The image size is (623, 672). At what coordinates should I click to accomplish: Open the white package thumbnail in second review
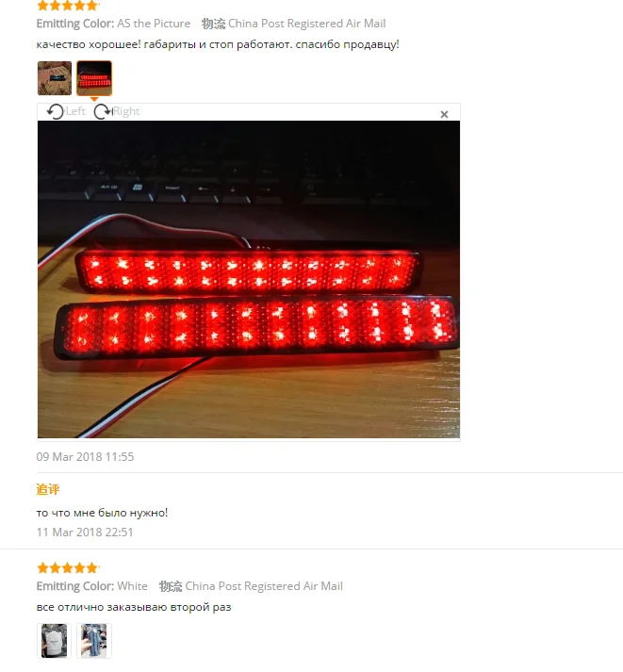[54, 641]
